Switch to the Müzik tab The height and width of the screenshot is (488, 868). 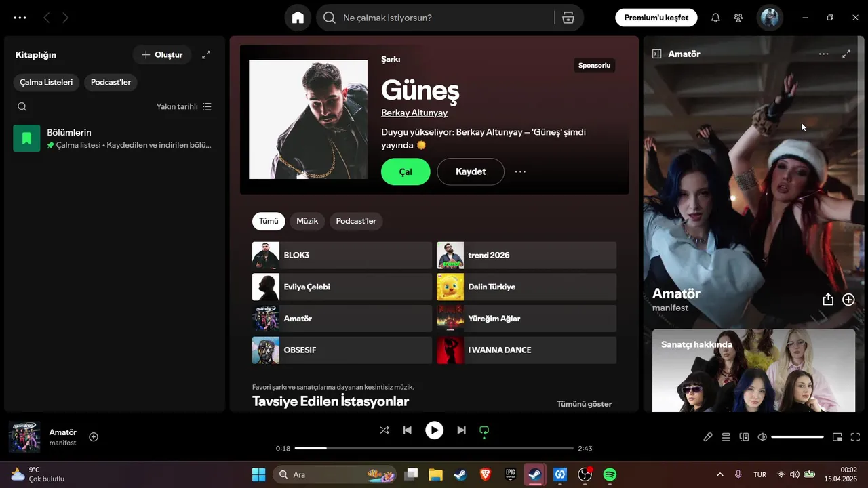307,221
